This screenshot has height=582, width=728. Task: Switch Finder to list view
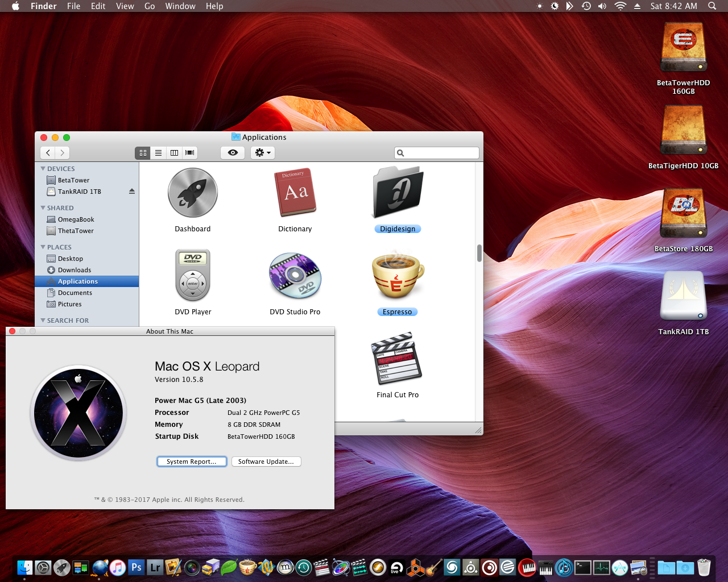point(159,153)
